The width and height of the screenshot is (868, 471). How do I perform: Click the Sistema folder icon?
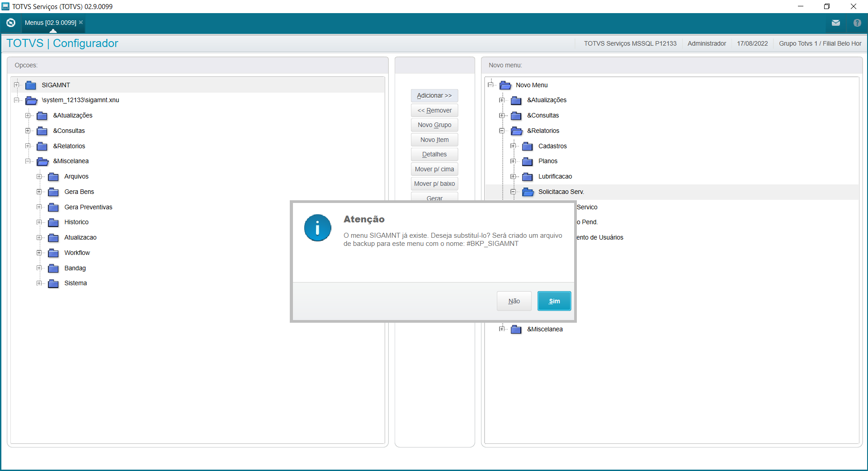53,283
